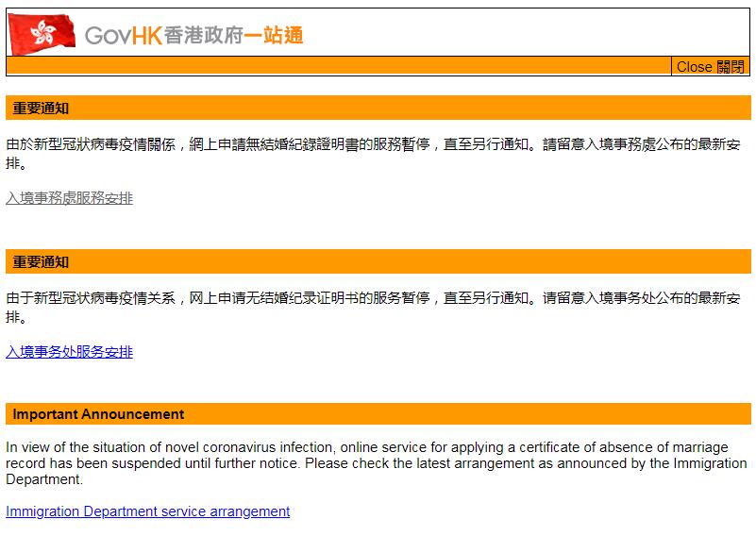Screen dimensions: 756x536
Task: Click the orange bar beside the Close button
Action: pos(338,66)
